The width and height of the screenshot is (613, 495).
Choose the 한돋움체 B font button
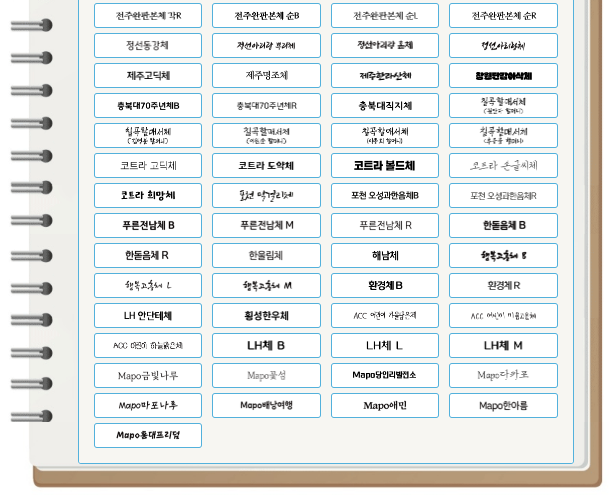coord(503,225)
